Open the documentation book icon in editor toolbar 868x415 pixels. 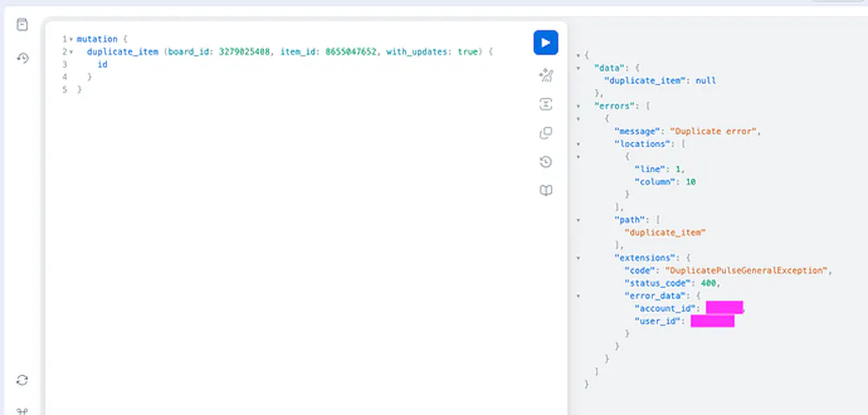click(x=546, y=191)
